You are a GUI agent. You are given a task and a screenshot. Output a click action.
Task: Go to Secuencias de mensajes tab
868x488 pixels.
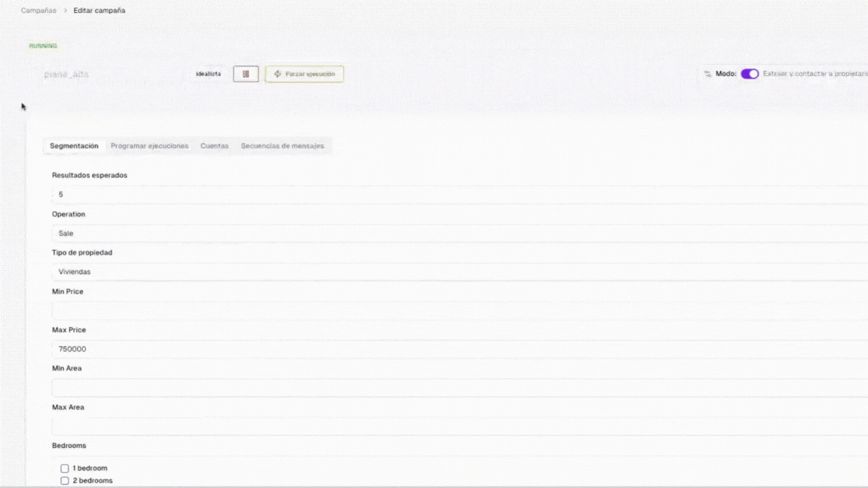[x=282, y=146]
